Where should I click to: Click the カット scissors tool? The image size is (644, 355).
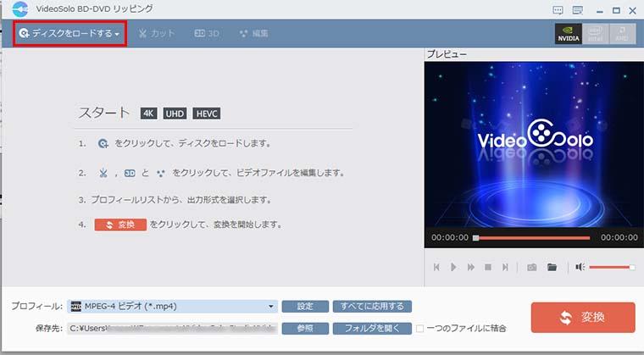tap(157, 34)
